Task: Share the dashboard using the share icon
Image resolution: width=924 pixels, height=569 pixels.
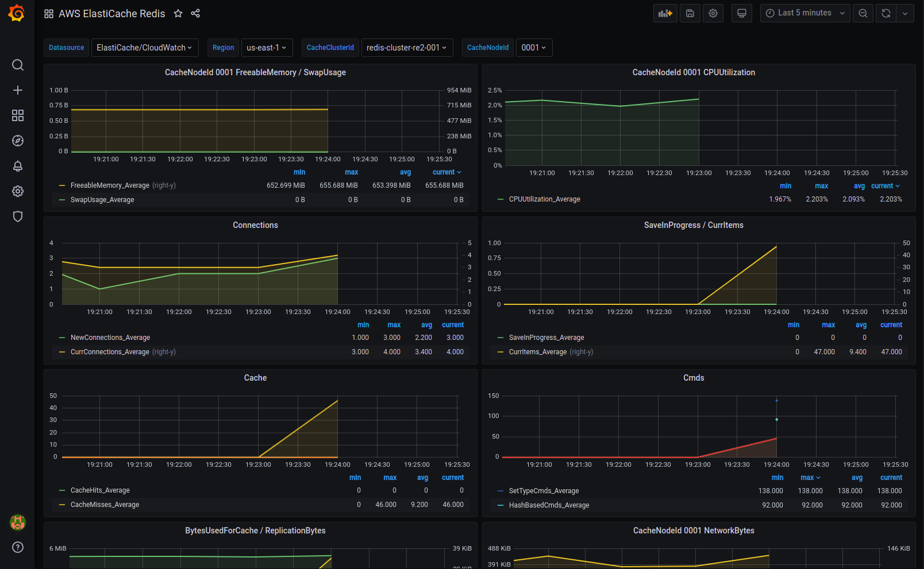Action: (x=195, y=13)
